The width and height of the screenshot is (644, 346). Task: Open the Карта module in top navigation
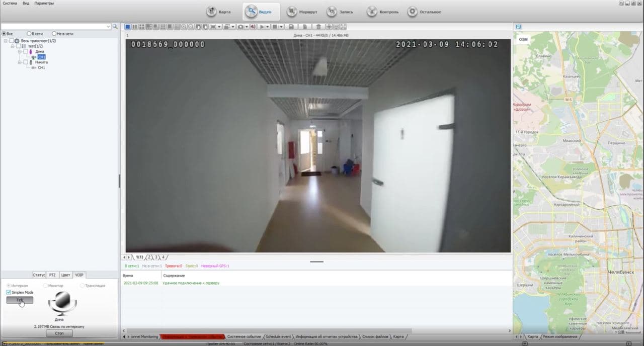(x=219, y=12)
